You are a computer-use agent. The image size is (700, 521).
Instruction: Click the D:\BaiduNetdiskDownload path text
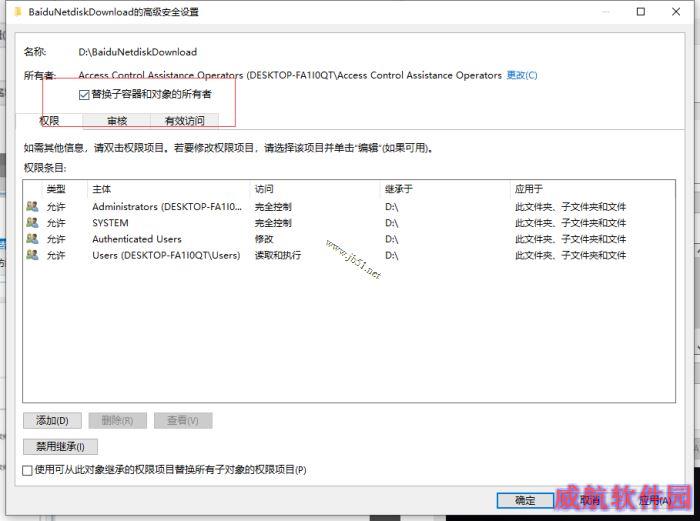coord(138,52)
